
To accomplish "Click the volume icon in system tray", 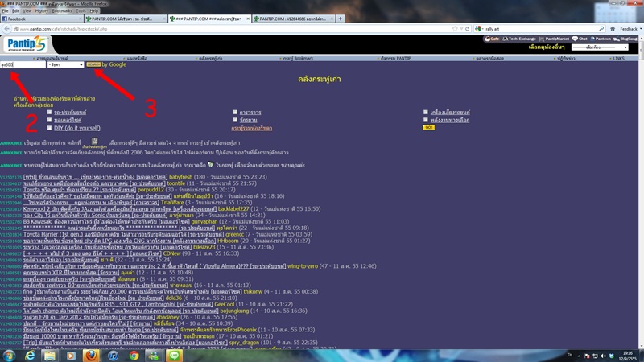I will tap(603, 356).
